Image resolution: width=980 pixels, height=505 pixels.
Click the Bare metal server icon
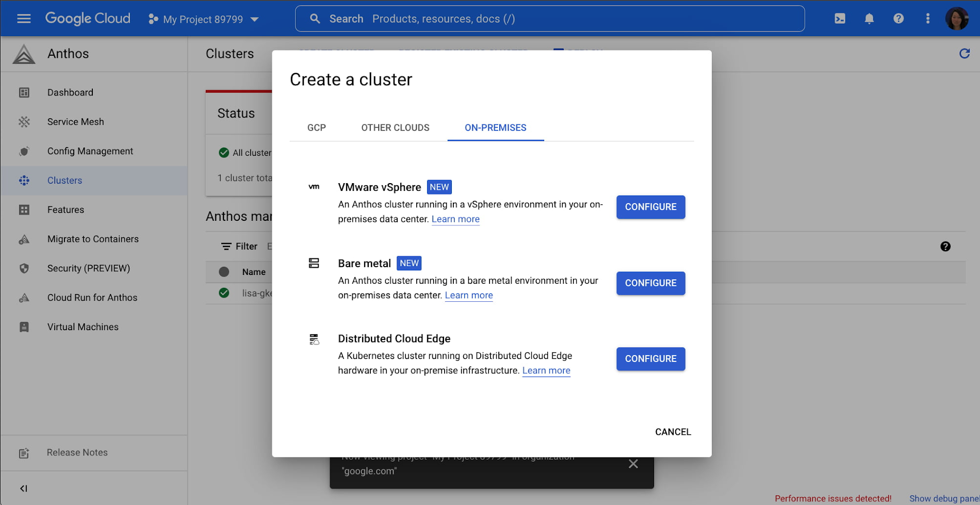coord(314,263)
